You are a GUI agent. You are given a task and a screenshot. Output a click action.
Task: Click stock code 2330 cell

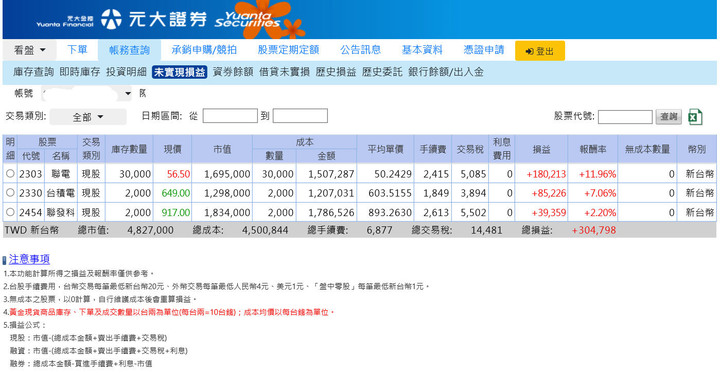(x=31, y=193)
